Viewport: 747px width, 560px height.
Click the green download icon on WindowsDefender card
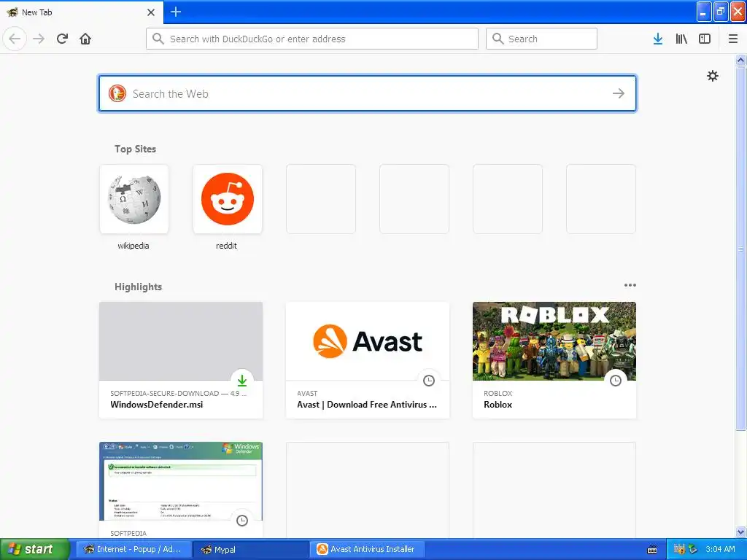click(242, 381)
